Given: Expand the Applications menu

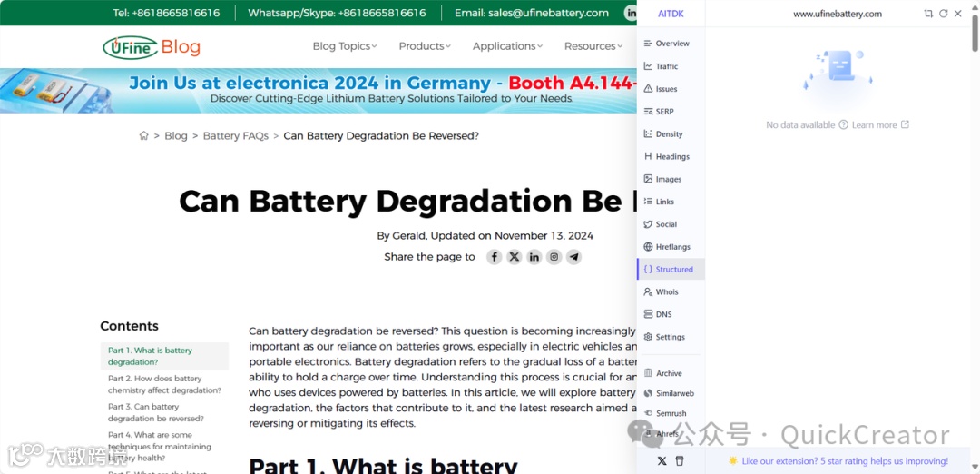Looking at the screenshot, I should click(507, 46).
